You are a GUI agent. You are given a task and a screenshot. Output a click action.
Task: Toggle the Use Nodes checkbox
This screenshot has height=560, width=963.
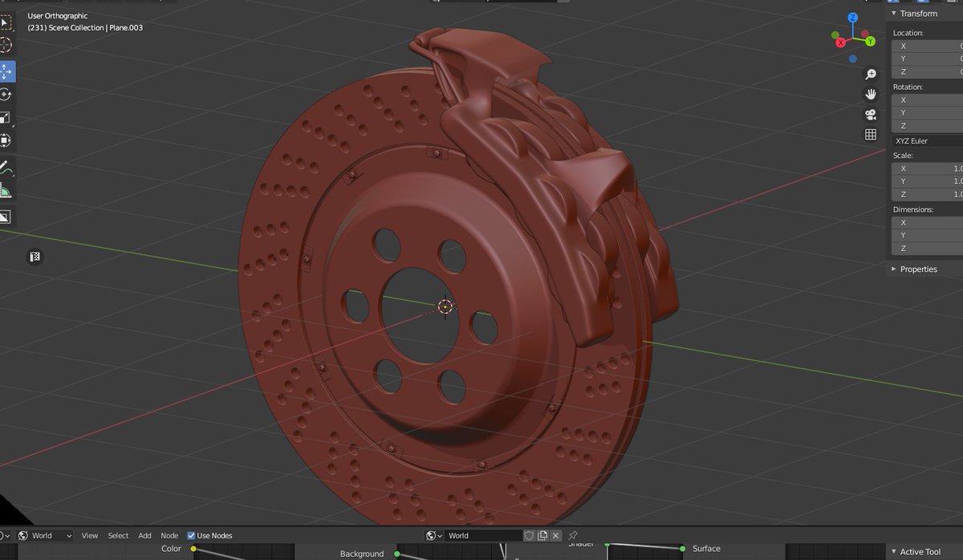(191, 535)
